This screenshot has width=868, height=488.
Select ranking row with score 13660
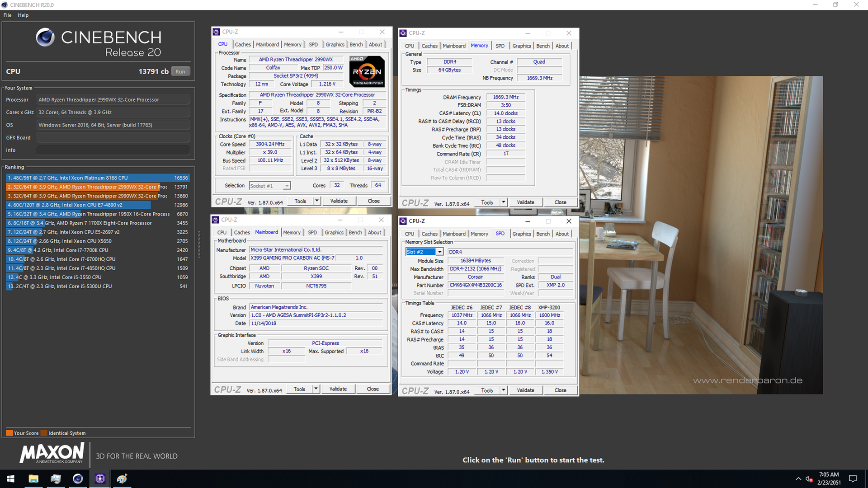click(x=98, y=196)
